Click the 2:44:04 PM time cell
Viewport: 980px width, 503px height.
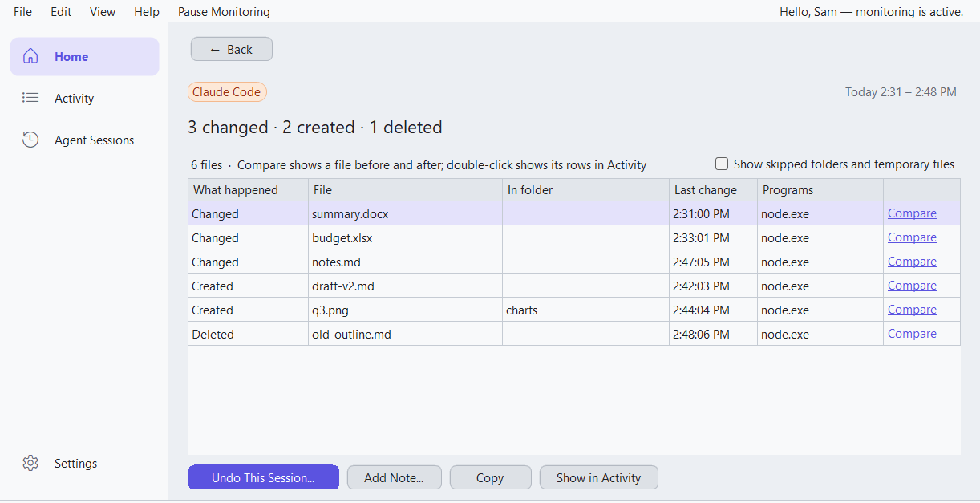click(x=713, y=310)
